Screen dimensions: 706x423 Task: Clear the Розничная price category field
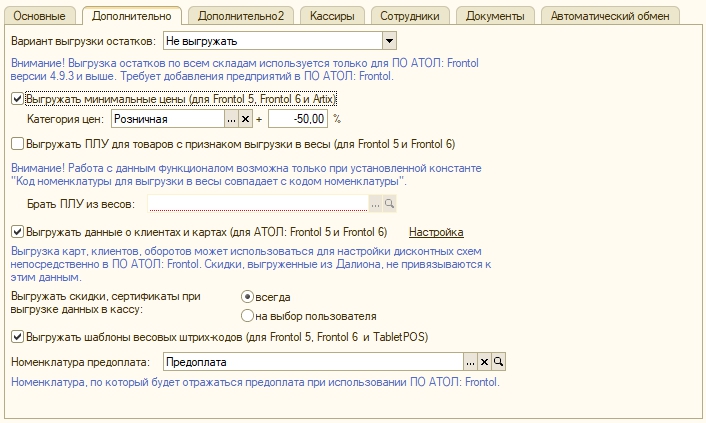tap(246, 119)
